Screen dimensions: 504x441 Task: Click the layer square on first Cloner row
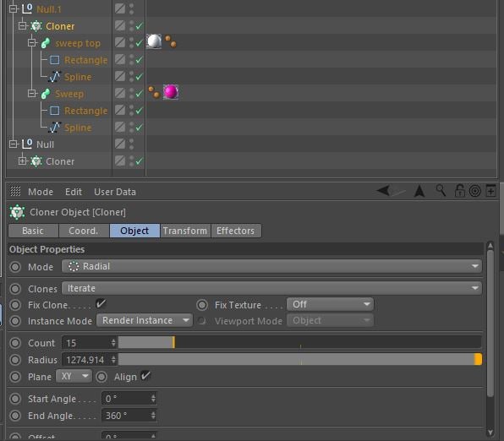click(x=120, y=25)
